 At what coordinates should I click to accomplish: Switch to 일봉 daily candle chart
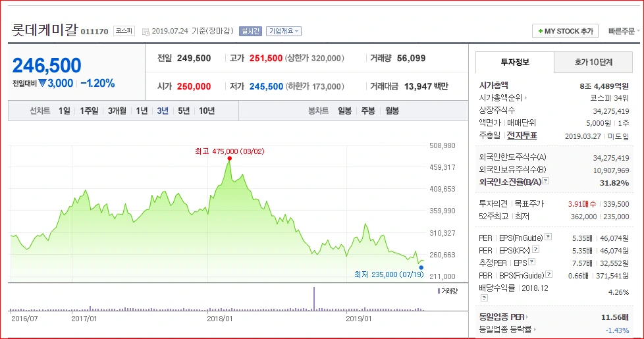tap(344, 111)
